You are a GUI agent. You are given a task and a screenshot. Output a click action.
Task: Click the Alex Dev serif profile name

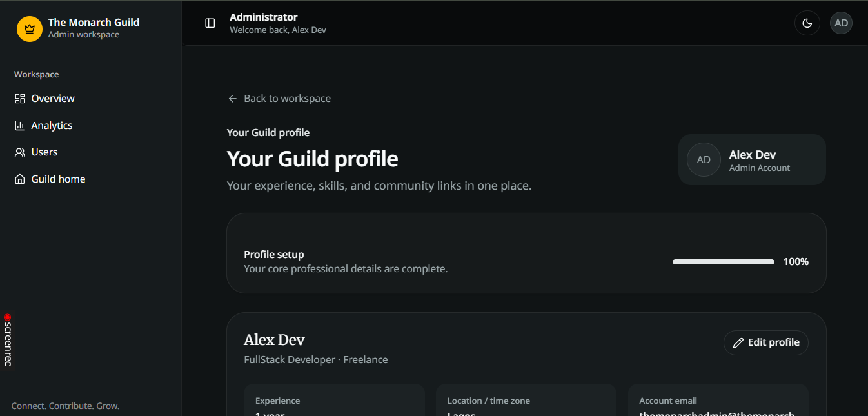pos(274,340)
